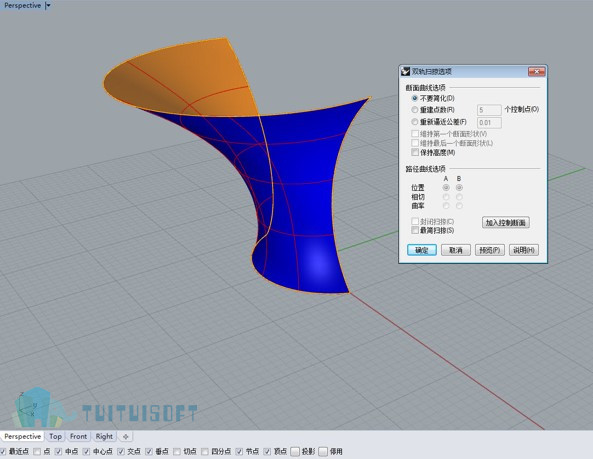This screenshot has width=593, height=459.
Task: Select the 不要简化 radio option
Action: pos(415,98)
